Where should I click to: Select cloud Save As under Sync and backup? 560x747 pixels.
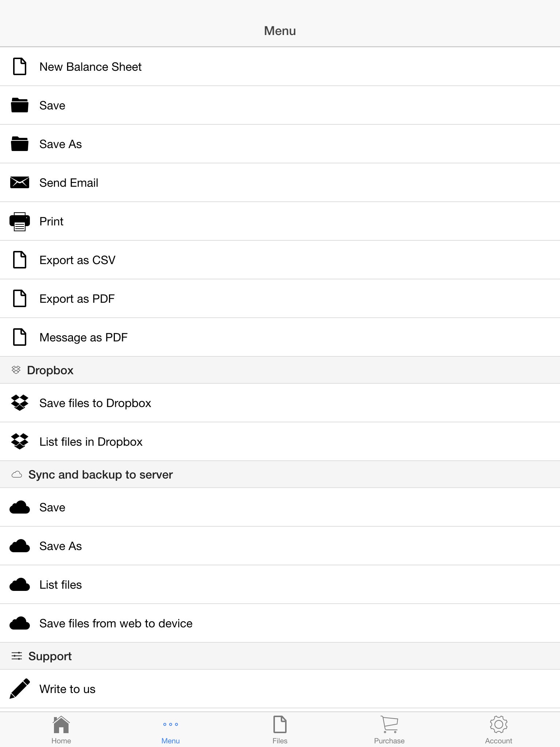point(280,546)
